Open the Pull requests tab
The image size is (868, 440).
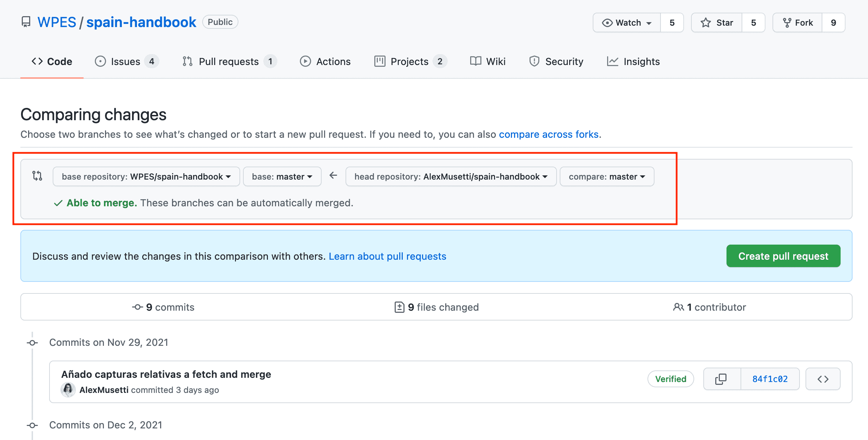(x=229, y=62)
